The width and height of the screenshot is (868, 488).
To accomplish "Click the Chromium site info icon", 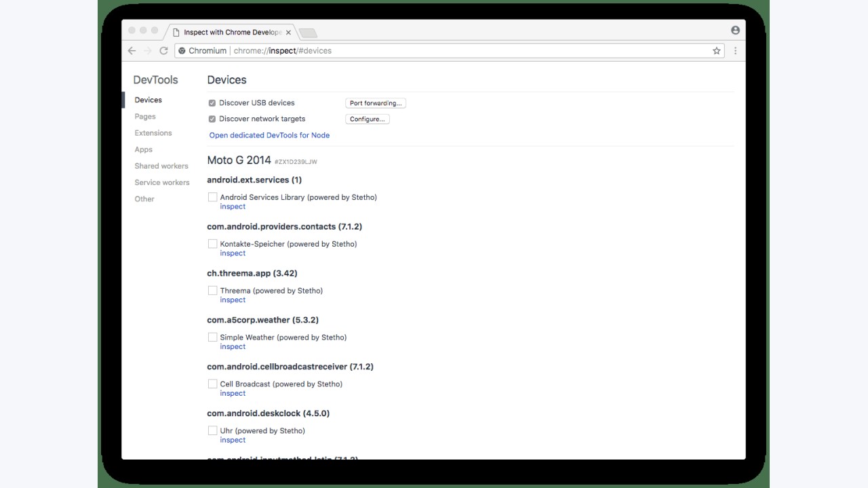I will click(x=182, y=51).
